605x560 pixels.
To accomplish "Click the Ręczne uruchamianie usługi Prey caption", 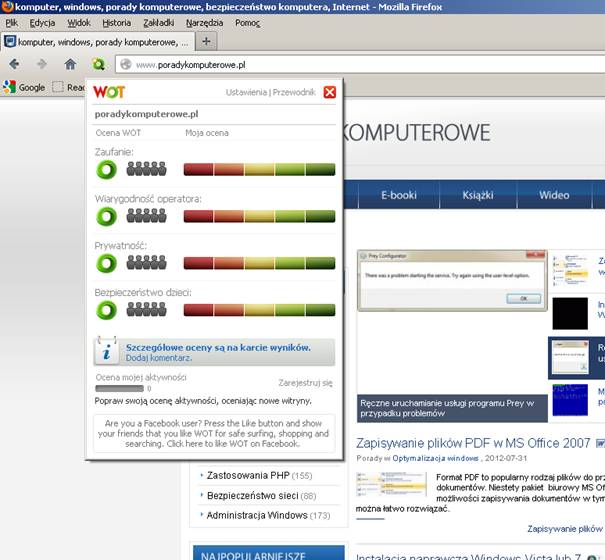I will [452, 408].
